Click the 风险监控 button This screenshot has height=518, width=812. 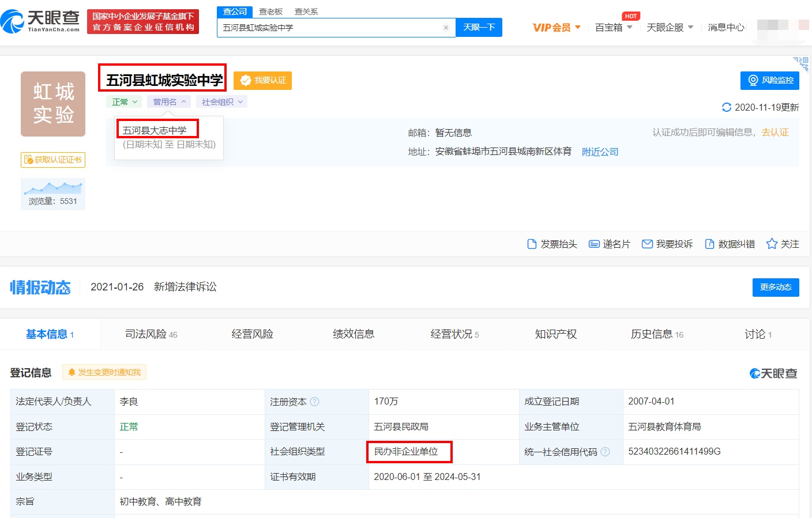770,81
